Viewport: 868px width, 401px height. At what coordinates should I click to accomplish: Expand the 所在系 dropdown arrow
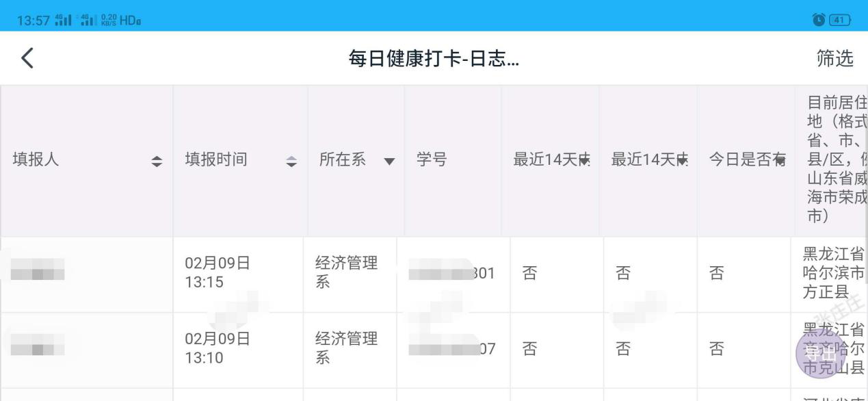coord(389,161)
